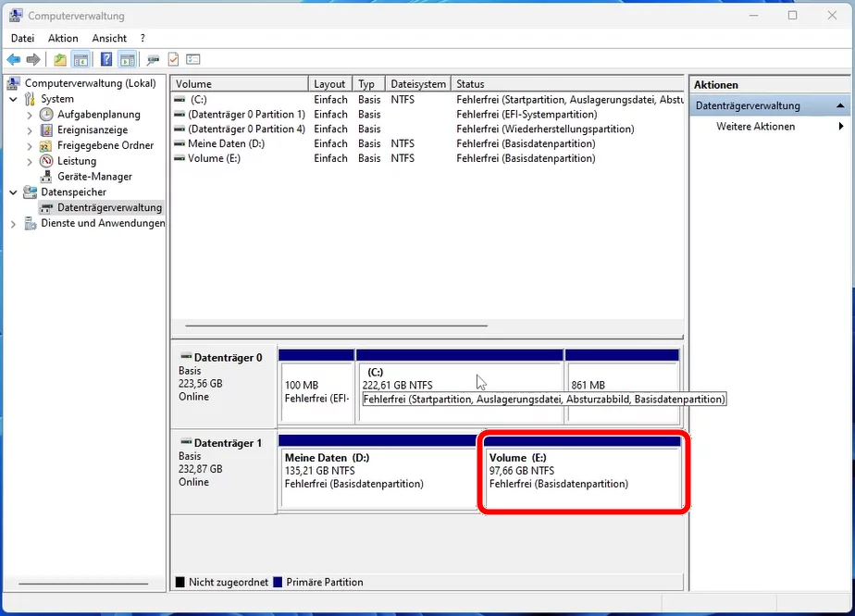Select the (C:) volume row icon
This screenshot has width=855, height=616.
[180, 100]
